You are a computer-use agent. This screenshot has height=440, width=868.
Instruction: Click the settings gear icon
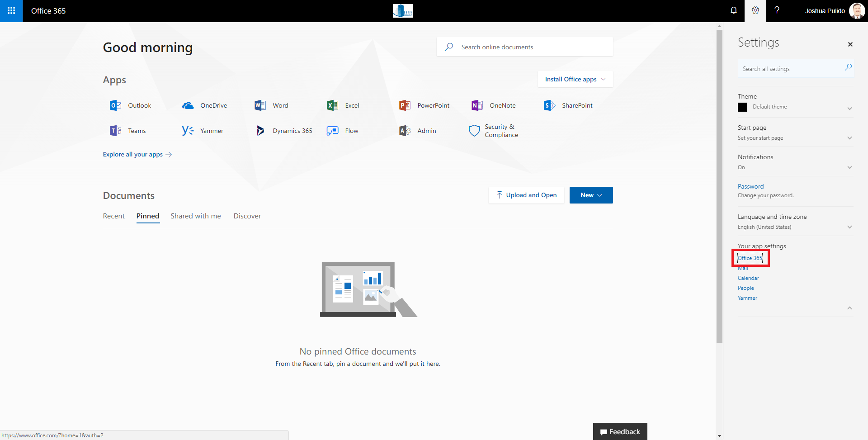tap(755, 10)
